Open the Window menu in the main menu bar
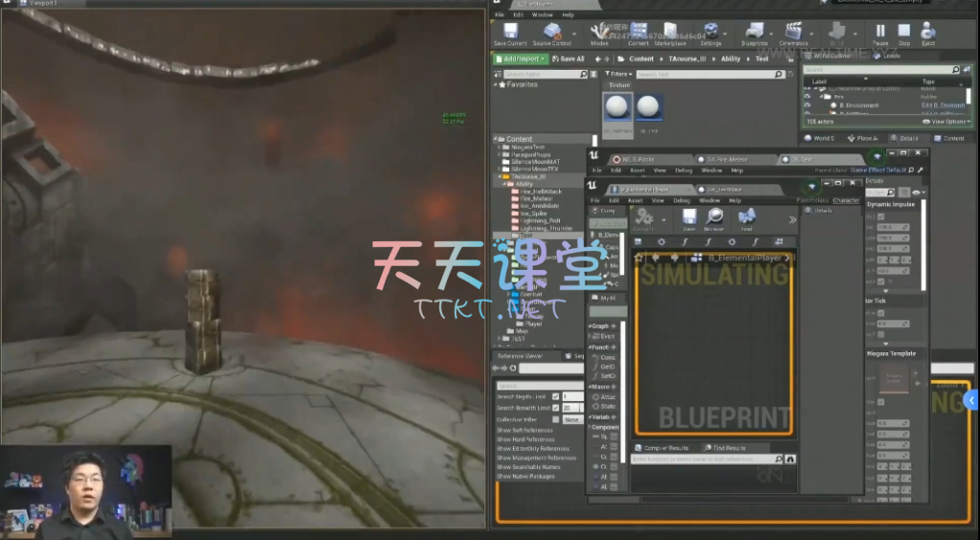Image resolution: width=980 pixels, height=540 pixels. pos(543,14)
